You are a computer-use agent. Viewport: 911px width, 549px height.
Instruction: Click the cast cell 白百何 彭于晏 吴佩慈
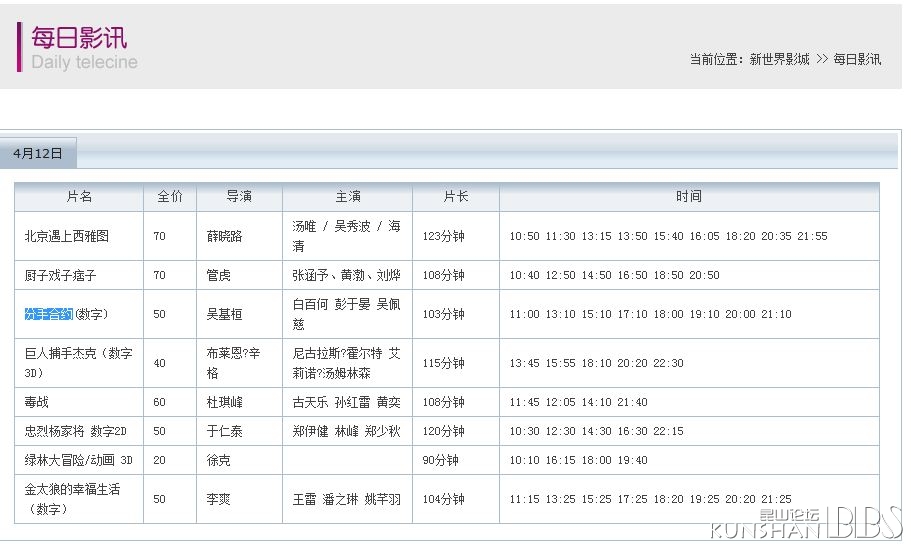point(346,314)
